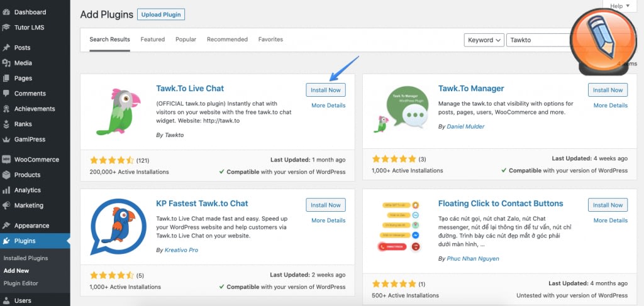The width and height of the screenshot is (644, 306).
Task: Click the 500+ Active Installations text
Action: click(406, 295)
